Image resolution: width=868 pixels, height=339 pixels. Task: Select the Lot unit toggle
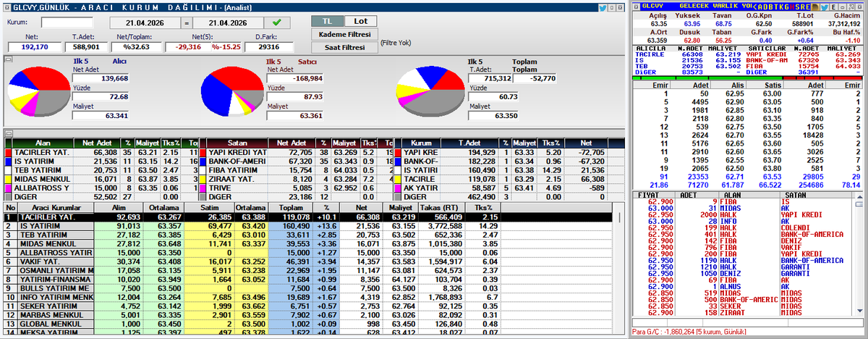[360, 21]
